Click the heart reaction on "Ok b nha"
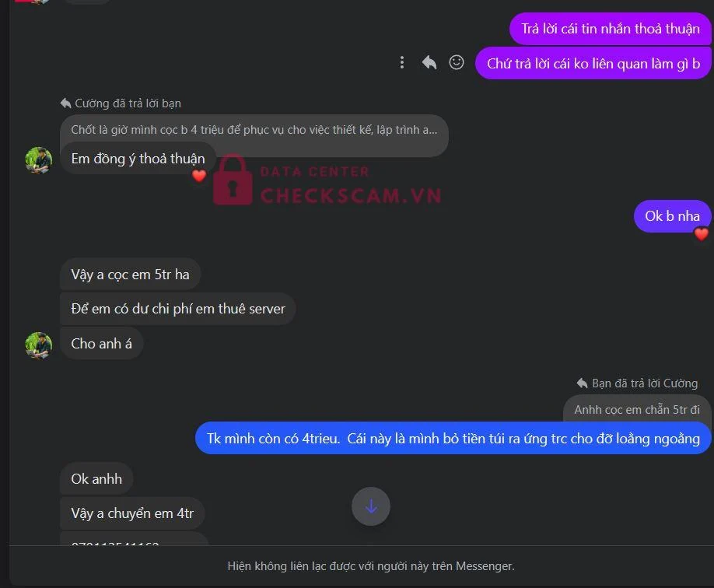The width and height of the screenshot is (714, 588). pos(702,234)
